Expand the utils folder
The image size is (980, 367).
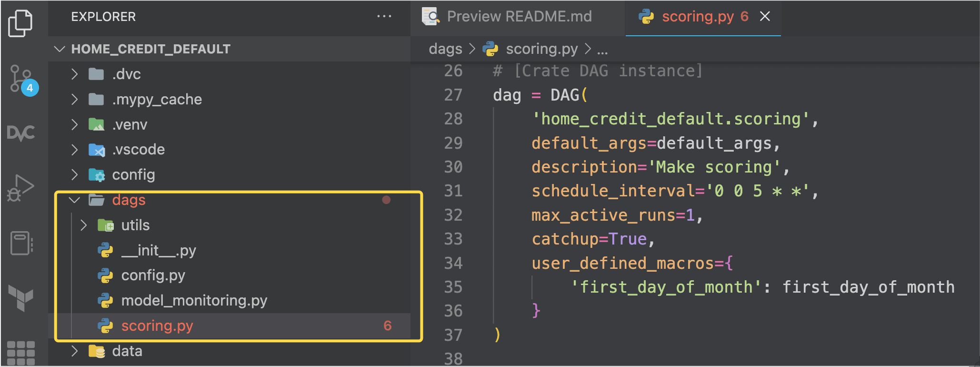click(84, 225)
